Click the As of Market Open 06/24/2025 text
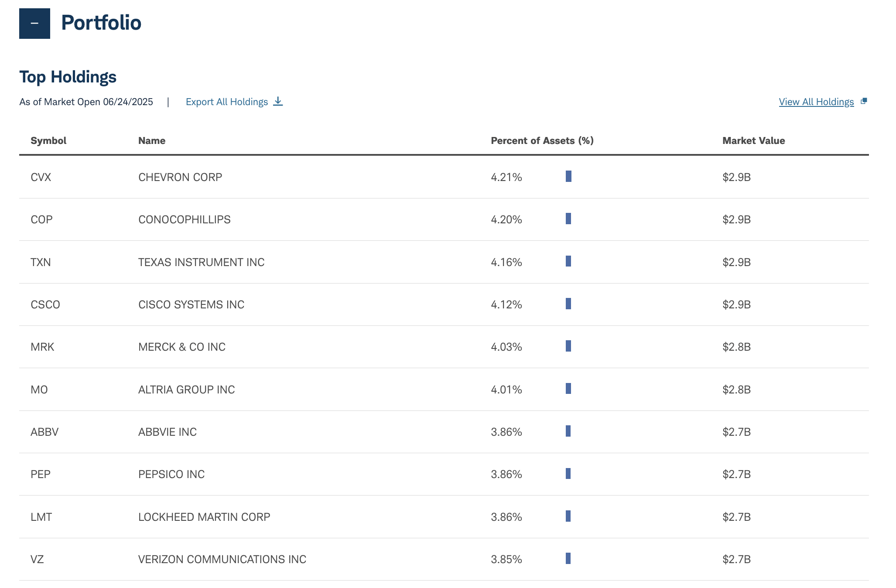The image size is (896, 588). click(86, 102)
